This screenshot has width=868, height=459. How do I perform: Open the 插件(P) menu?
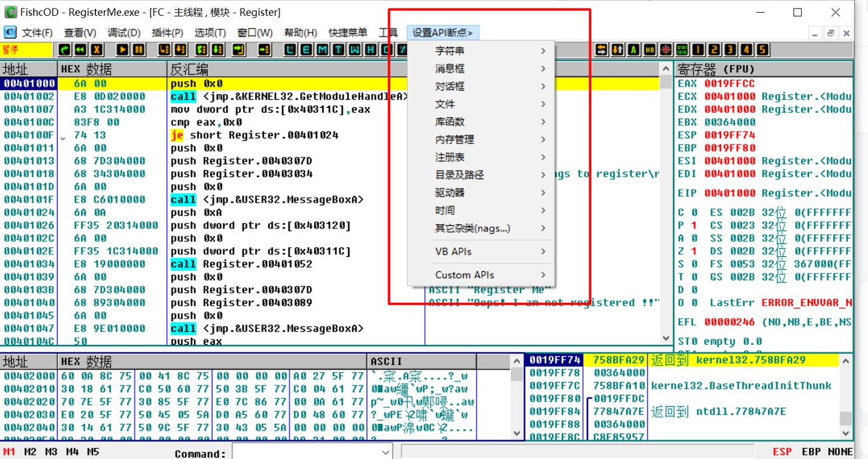(168, 33)
